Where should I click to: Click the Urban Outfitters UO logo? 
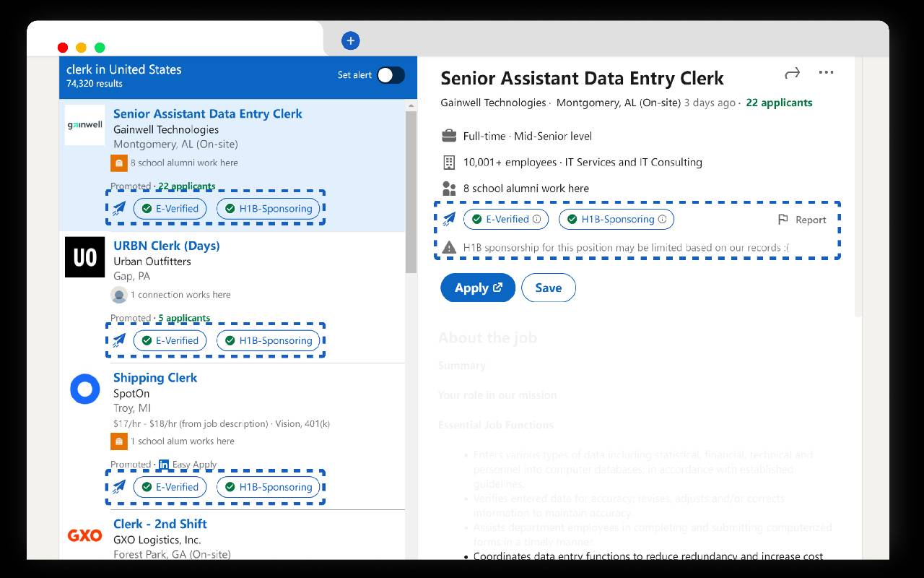coord(84,257)
